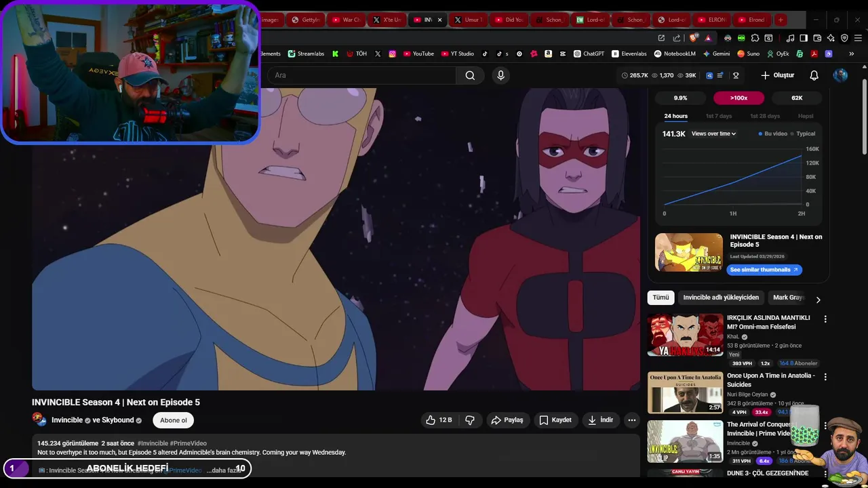Click the #PrimeVideo hashtag link
The height and width of the screenshot is (488, 868).
[188, 443]
